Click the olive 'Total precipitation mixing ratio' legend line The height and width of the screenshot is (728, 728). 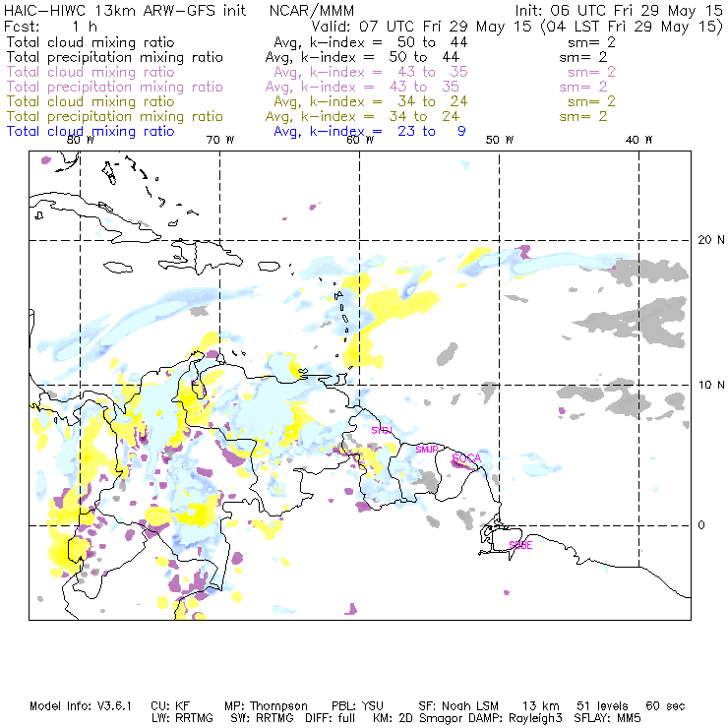click(306, 116)
